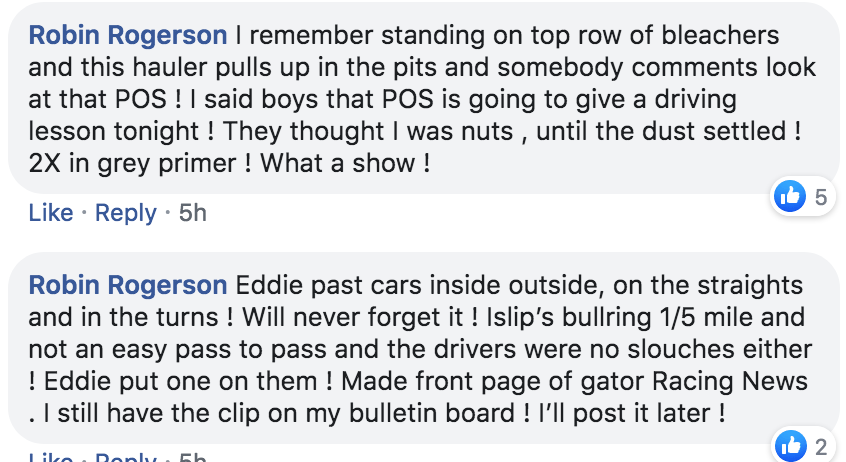This screenshot has height=462, width=846.
Task: Open Robin Rogerson's profile from the Eddie comment
Action: click(x=128, y=286)
